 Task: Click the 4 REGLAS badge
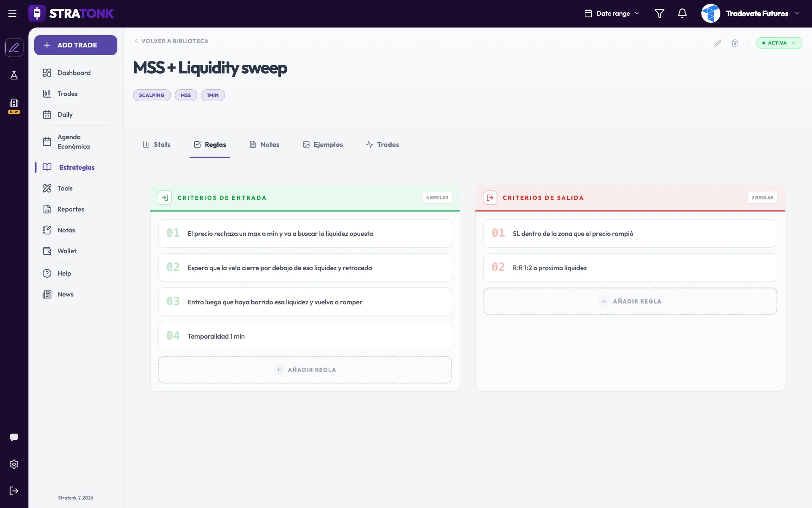click(437, 198)
